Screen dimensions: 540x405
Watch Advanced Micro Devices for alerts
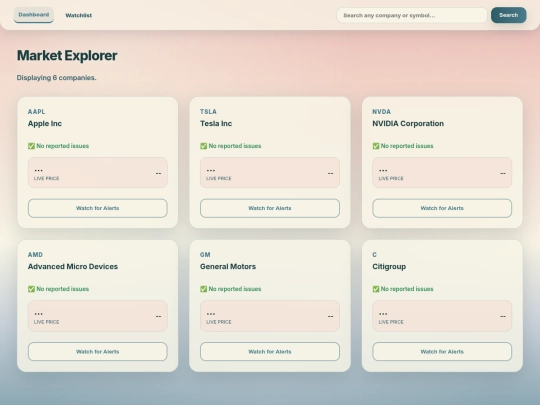(x=98, y=352)
